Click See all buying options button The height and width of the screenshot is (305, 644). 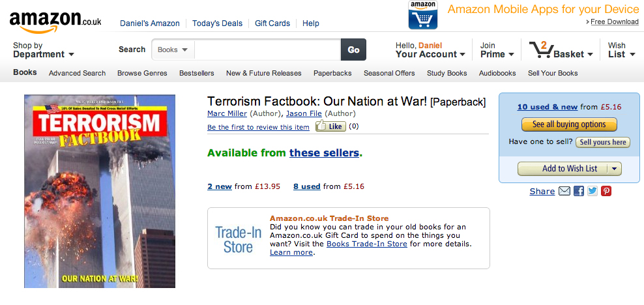point(568,124)
